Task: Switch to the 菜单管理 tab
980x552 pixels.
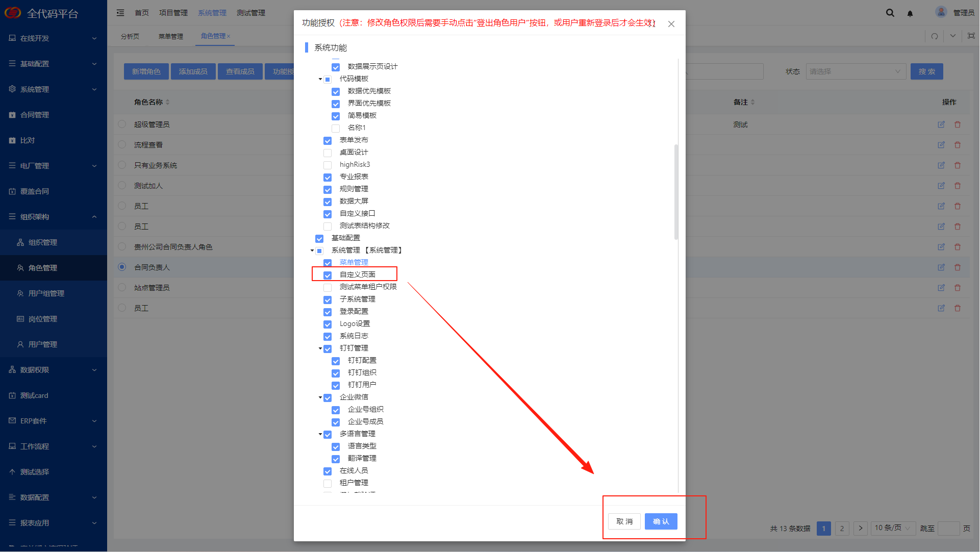Action: [170, 36]
